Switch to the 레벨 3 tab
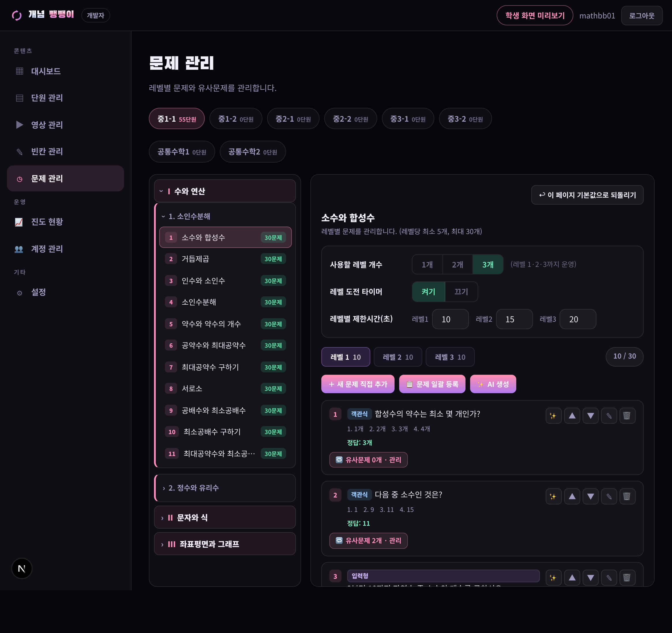The image size is (672, 633). tap(450, 357)
